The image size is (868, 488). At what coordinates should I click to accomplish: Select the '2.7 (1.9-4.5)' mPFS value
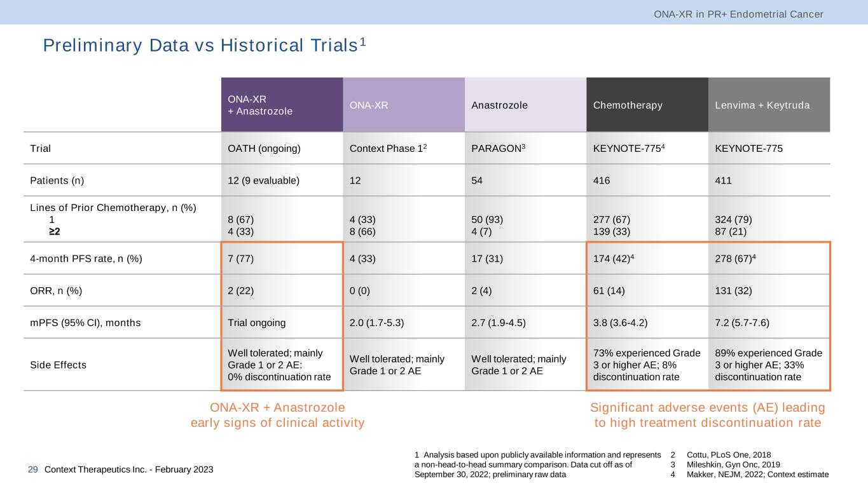point(500,322)
